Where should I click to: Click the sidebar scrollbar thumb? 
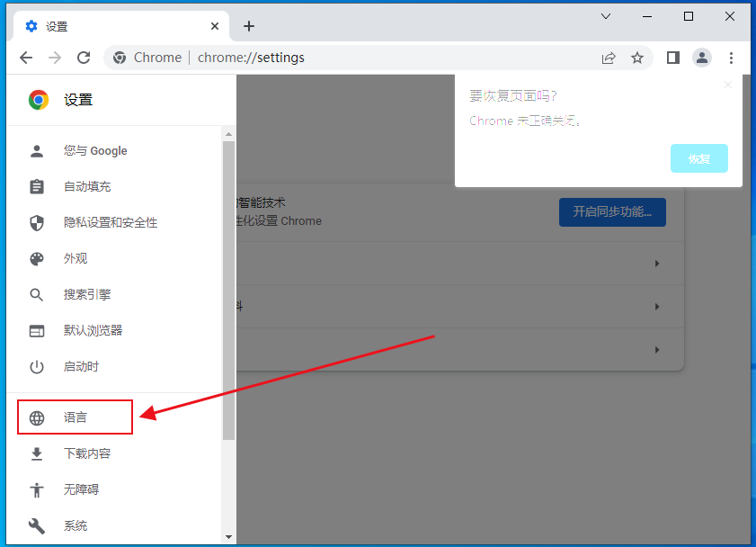coord(228,291)
